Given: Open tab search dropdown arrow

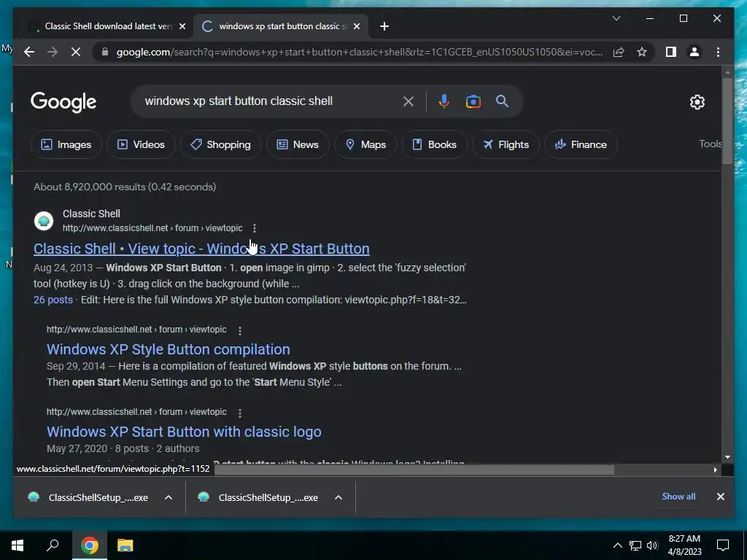Looking at the screenshot, I should 616,18.
